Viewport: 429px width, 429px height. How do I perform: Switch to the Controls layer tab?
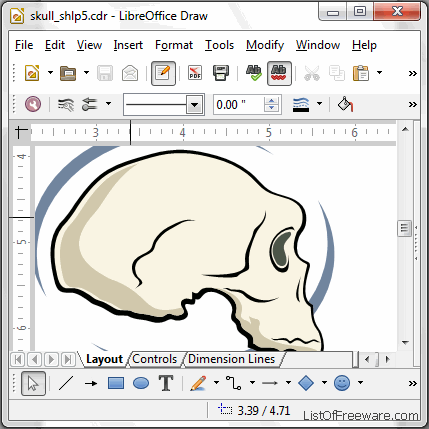point(155,359)
